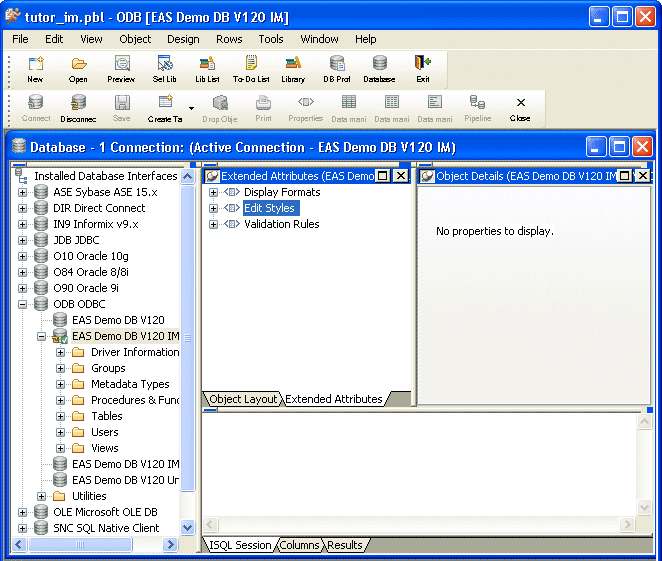The width and height of the screenshot is (662, 561).
Task: Open the DB Prof painter
Action: click(337, 69)
